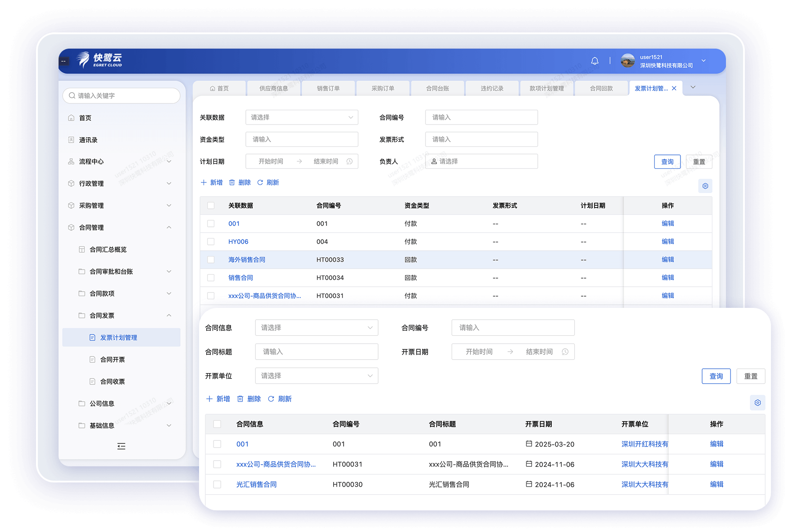Check the row for HY006

tap(211, 242)
